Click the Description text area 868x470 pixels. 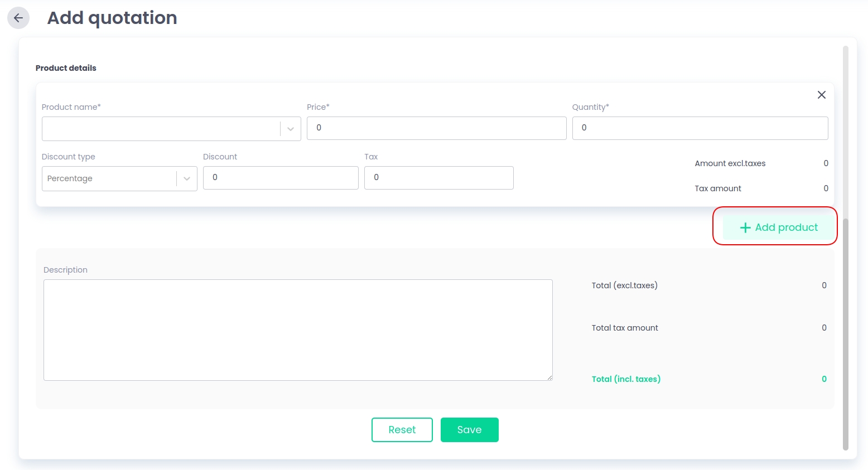point(298,330)
